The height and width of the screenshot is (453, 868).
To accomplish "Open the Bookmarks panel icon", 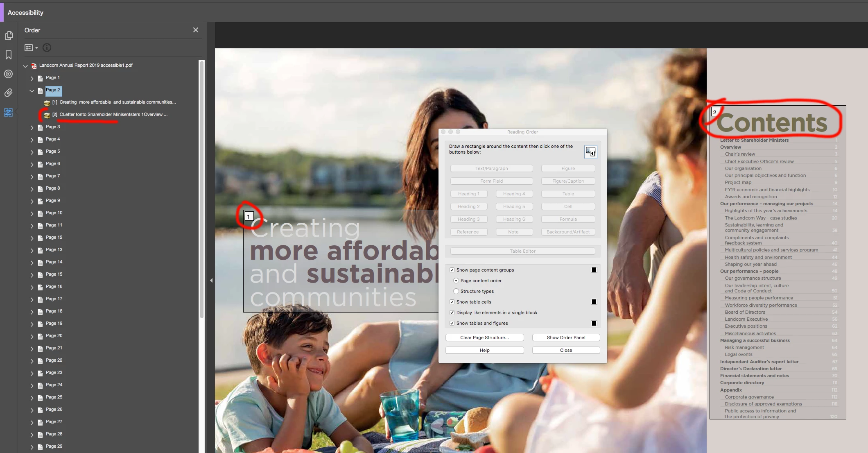I will [9, 55].
